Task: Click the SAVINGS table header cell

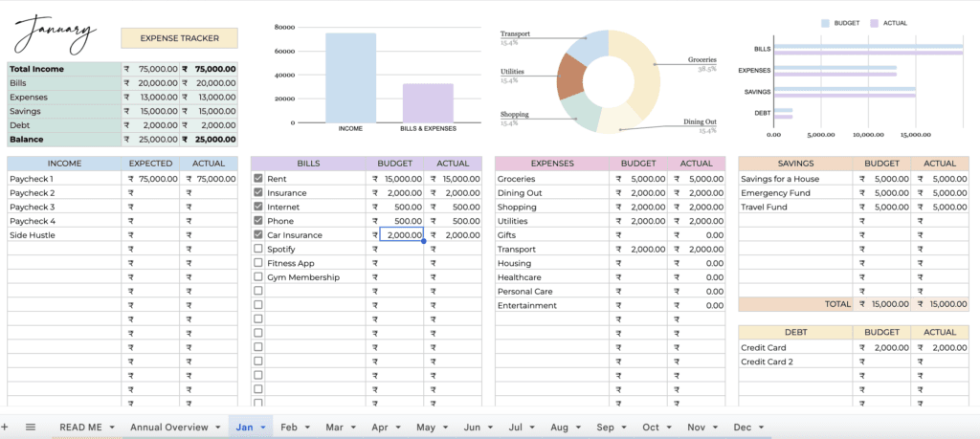Action: tap(795, 164)
